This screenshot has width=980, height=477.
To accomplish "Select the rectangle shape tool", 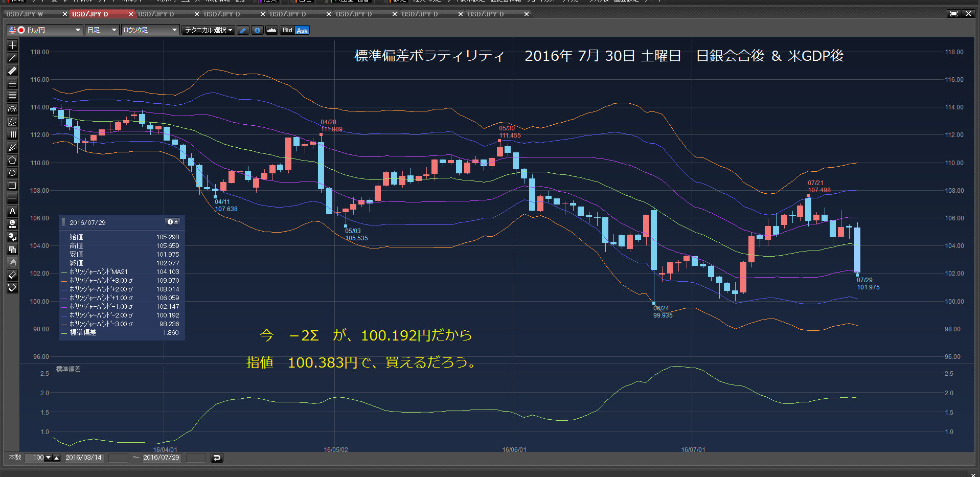I will pyautogui.click(x=12, y=186).
